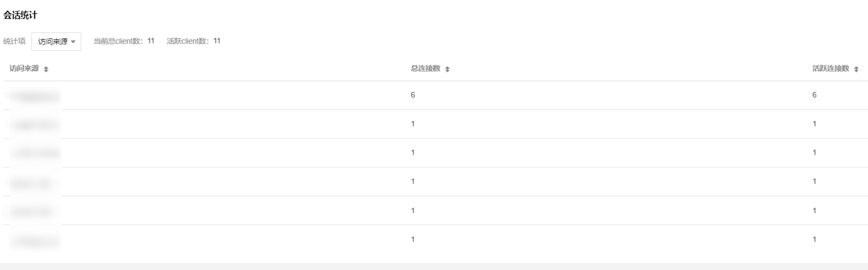Click the sort arrows next to 活跃连接数
The height and width of the screenshot is (270, 868).
[856, 69]
